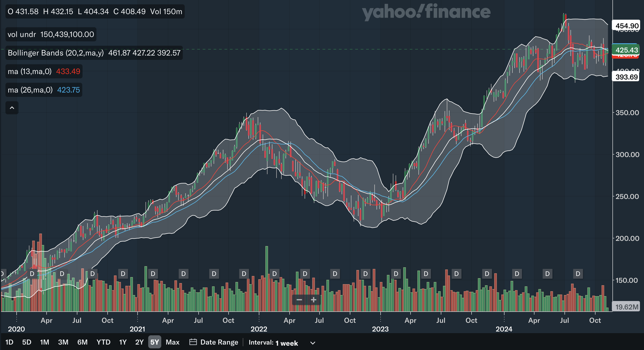Switch to the YTD range
Screen dimensions: 644x350
click(x=103, y=342)
